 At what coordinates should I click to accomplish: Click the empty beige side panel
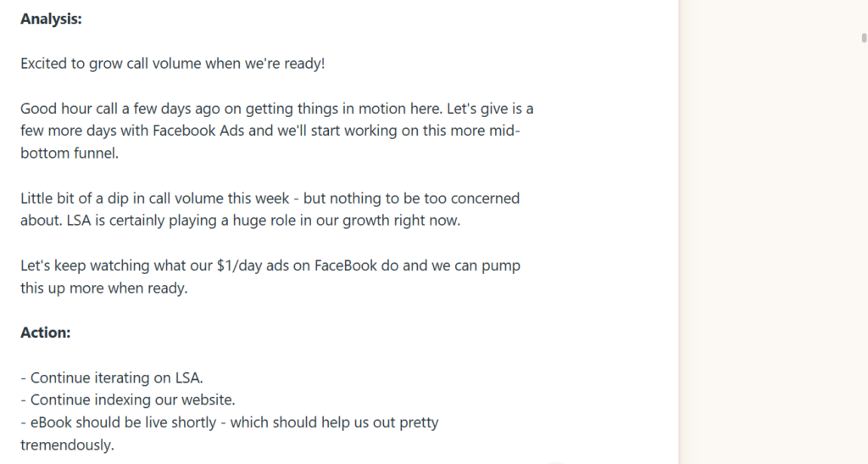(771, 254)
